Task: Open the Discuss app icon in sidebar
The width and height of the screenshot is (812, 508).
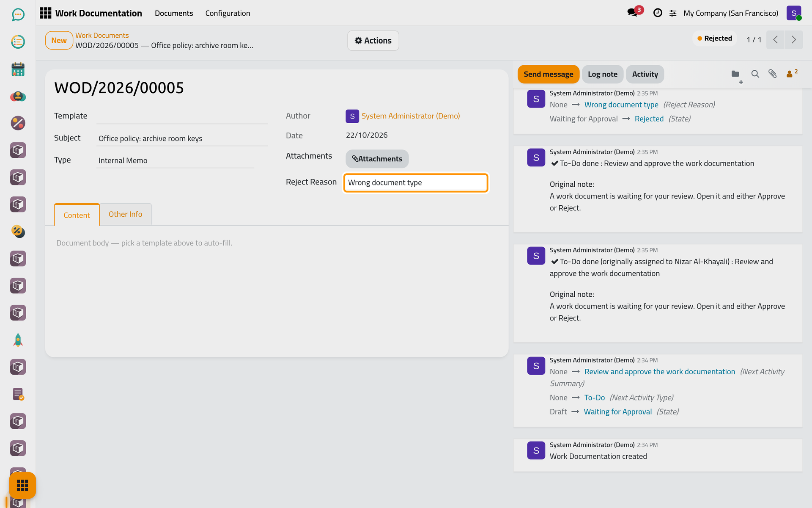Action: click(x=18, y=15)
